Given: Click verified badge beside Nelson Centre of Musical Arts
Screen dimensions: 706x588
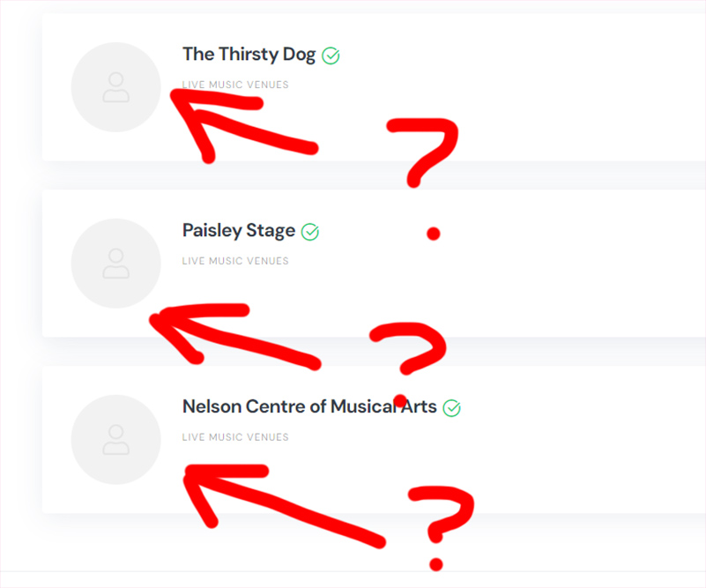Looking at the screenshot, I should [451, 408].
